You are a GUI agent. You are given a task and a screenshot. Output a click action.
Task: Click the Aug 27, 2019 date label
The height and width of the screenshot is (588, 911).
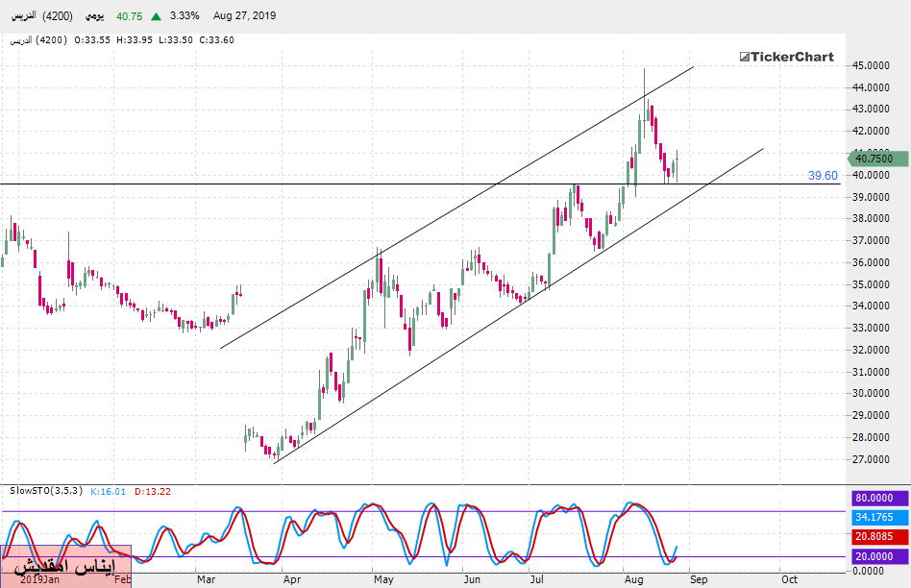[245, 16]
